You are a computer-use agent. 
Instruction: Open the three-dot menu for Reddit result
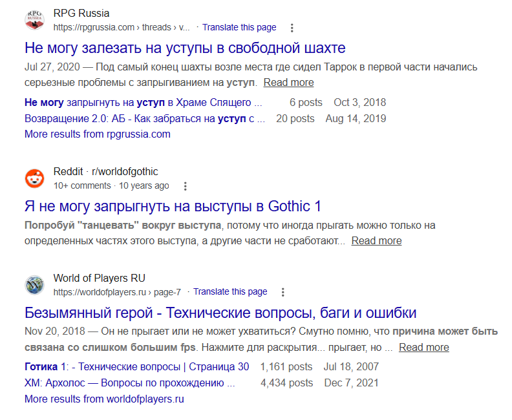[x=185, y=186]
